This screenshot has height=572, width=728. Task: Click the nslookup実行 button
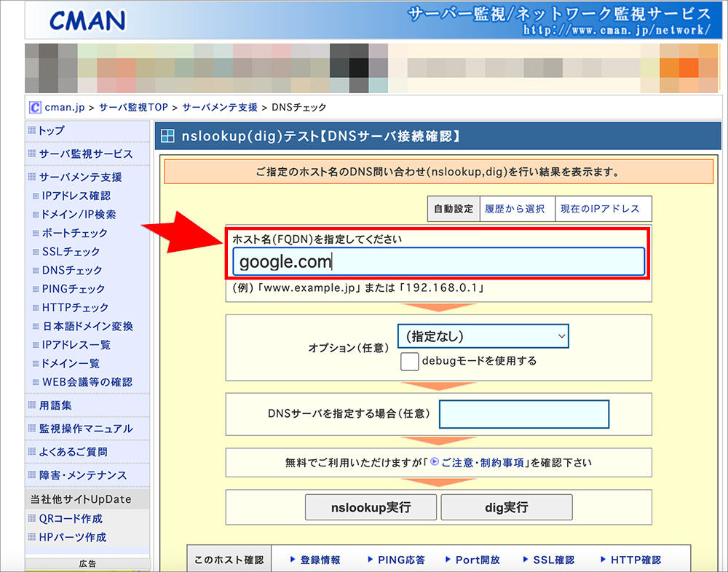click(371, 507)
